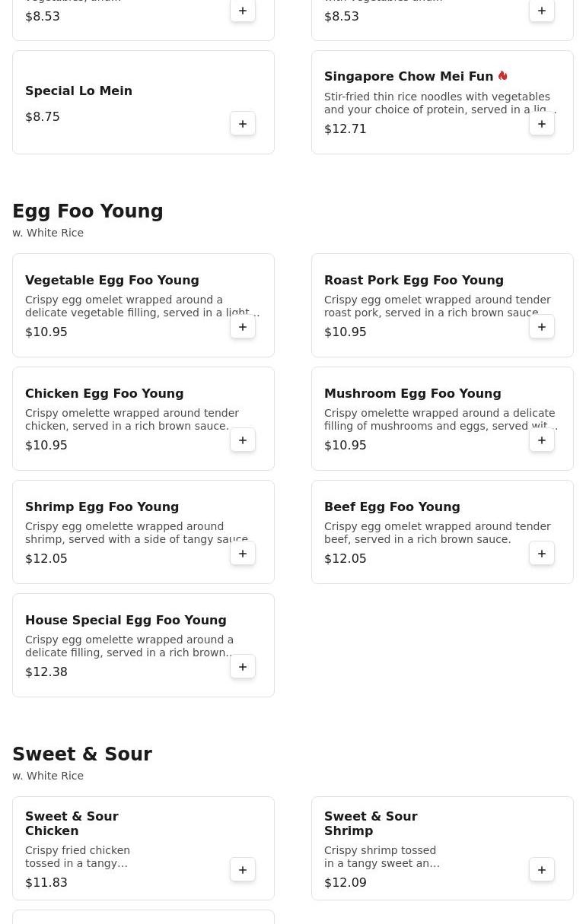Add Special Lo Mein to cart

pyautogui.click(x=243, y=124)
